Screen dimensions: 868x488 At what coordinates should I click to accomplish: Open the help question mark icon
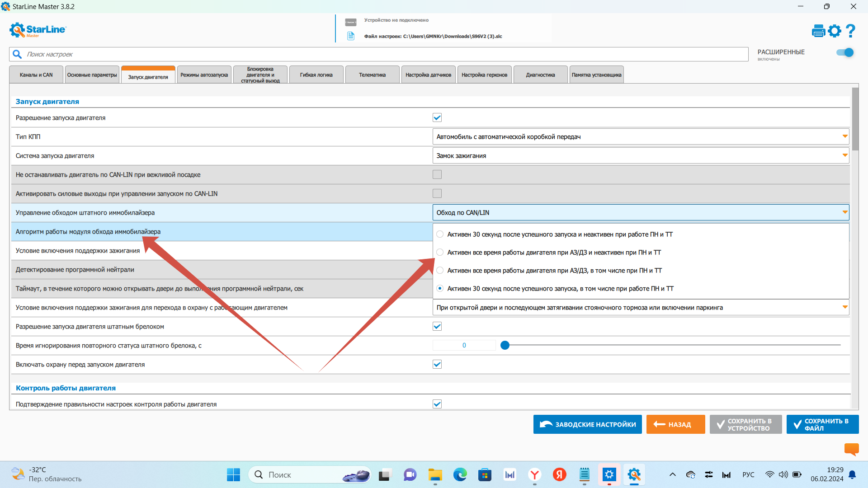point(850,31)
